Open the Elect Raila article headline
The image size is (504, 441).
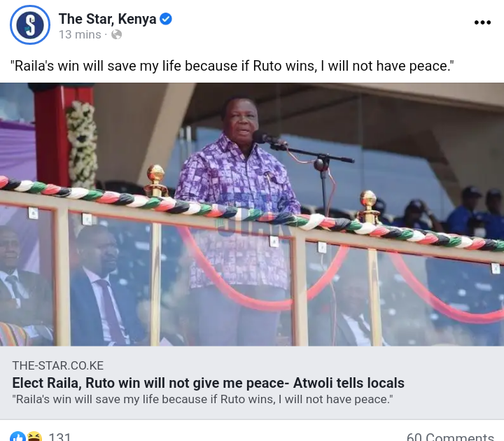pos(209,383)
